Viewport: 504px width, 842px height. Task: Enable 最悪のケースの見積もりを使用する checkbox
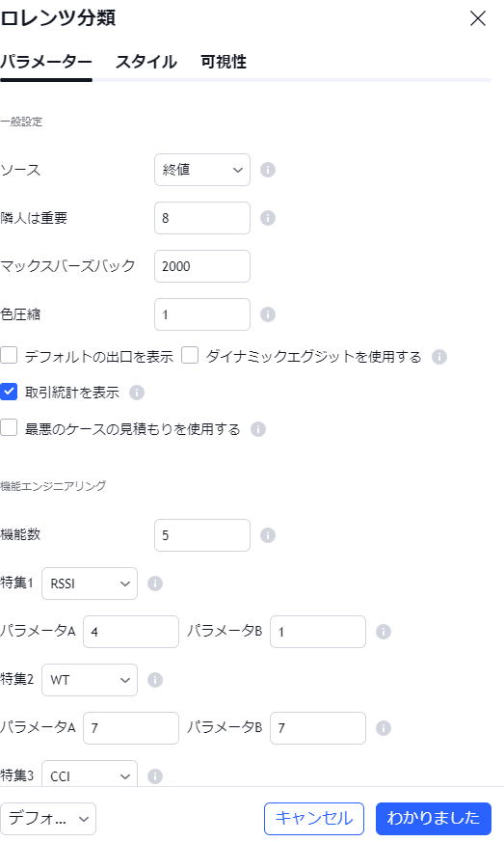pos(9,428)
